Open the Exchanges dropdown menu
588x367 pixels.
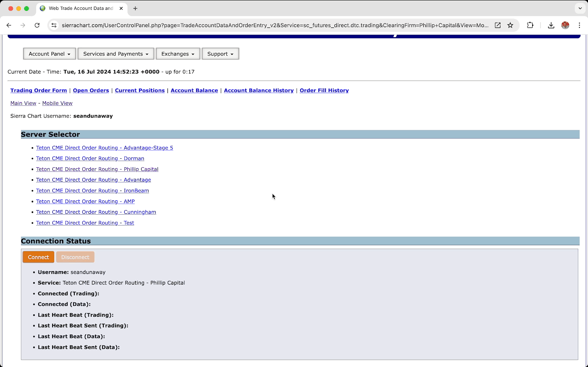click(x=178, y=54)
